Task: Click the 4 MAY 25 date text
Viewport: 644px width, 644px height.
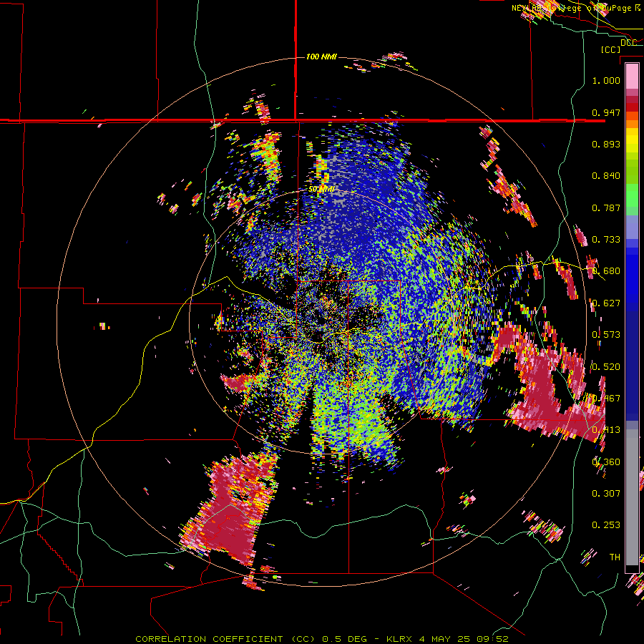Action: pyautogui.click(x=445, y=639)
